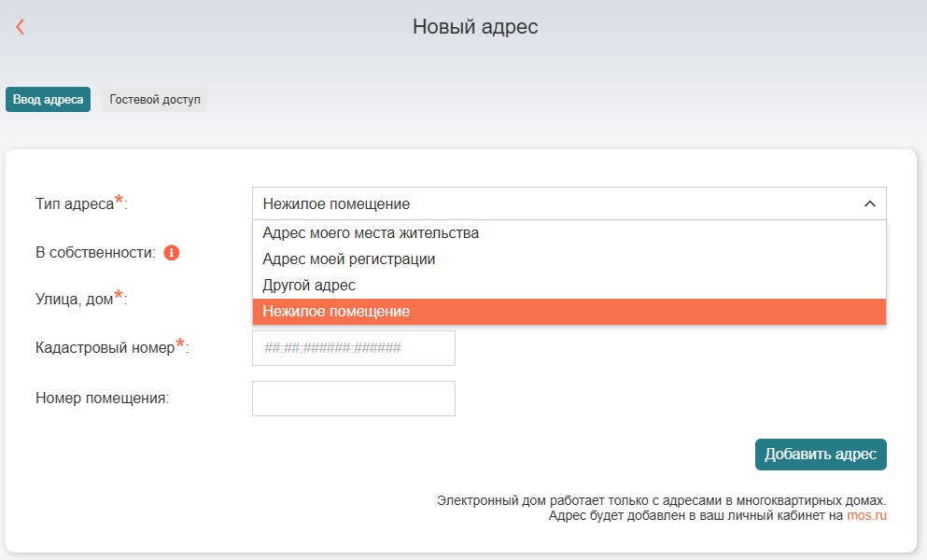Choose 'Адрес моей регистрации' from the list

pyautogui.click(x=349, y=259)
